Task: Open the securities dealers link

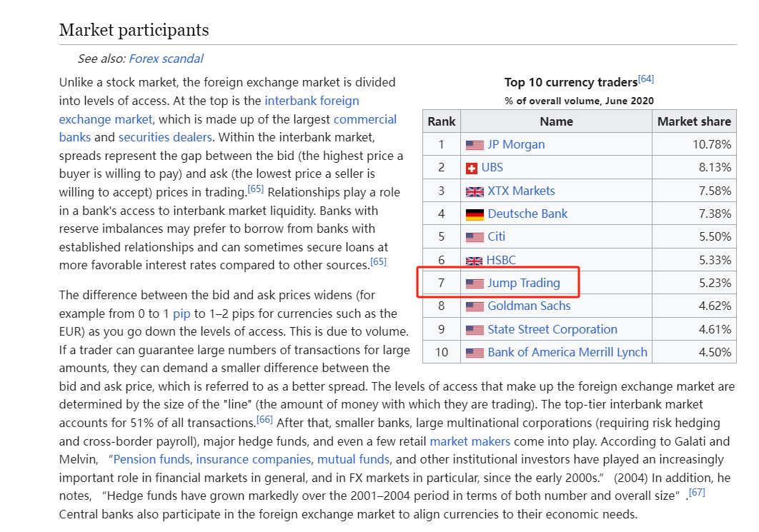Action: point(165,137)
